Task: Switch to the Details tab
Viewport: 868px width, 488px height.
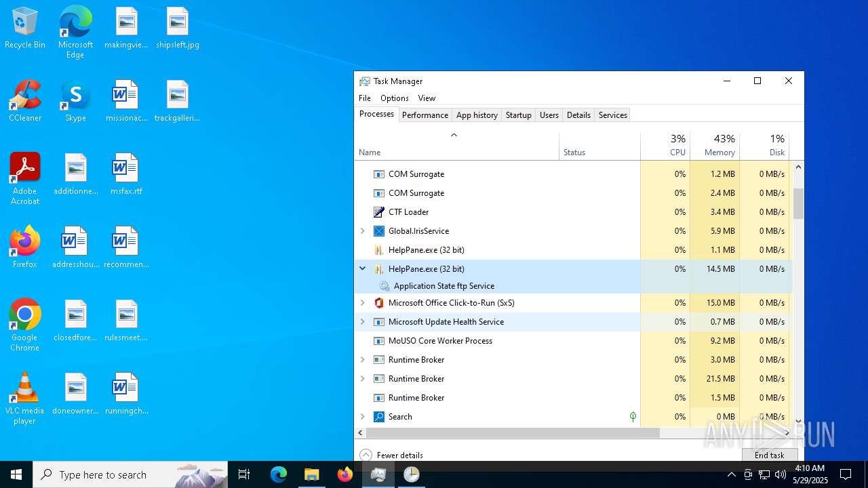Action: tap(578, 115)
